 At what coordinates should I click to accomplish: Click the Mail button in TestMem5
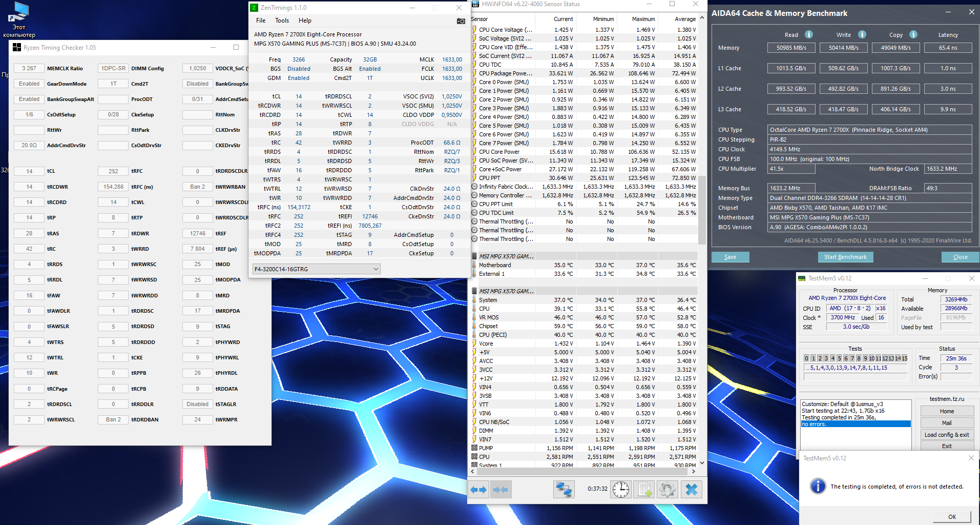[x=947, y=423]
